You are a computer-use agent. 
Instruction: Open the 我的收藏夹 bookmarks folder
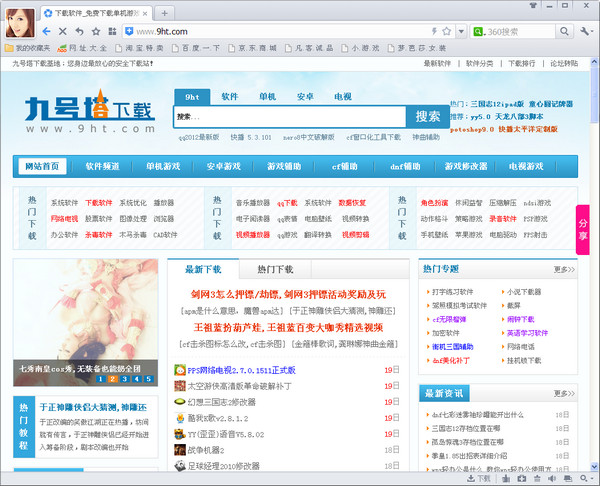coord(28,48)
